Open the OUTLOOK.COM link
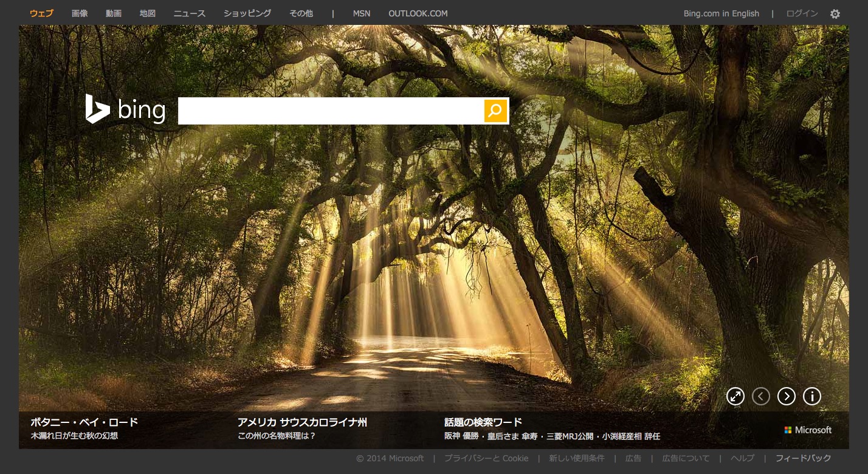Image resolution: width=868 pixels, height=474 pixels. (x=418, y=13)
